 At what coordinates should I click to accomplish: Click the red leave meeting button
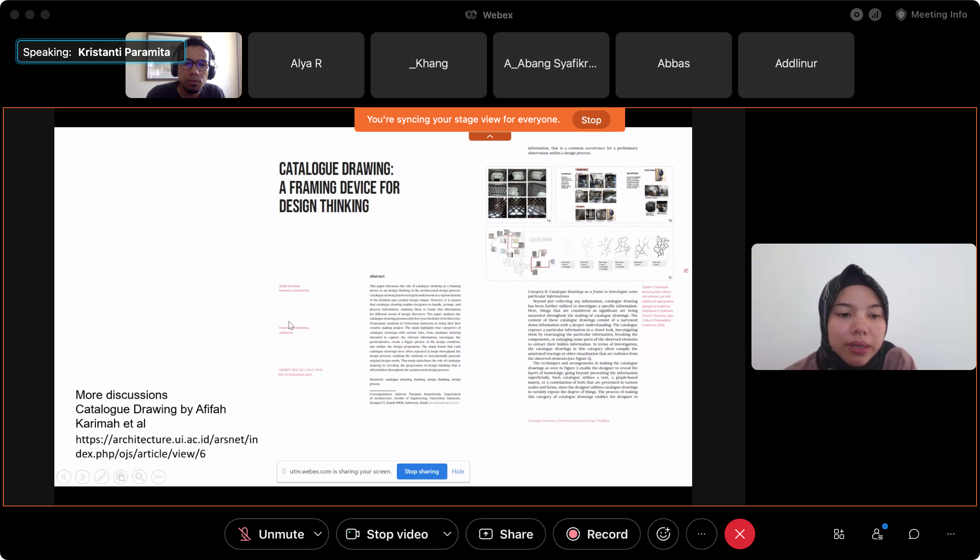pyautogui.click(x=740, y=534)
